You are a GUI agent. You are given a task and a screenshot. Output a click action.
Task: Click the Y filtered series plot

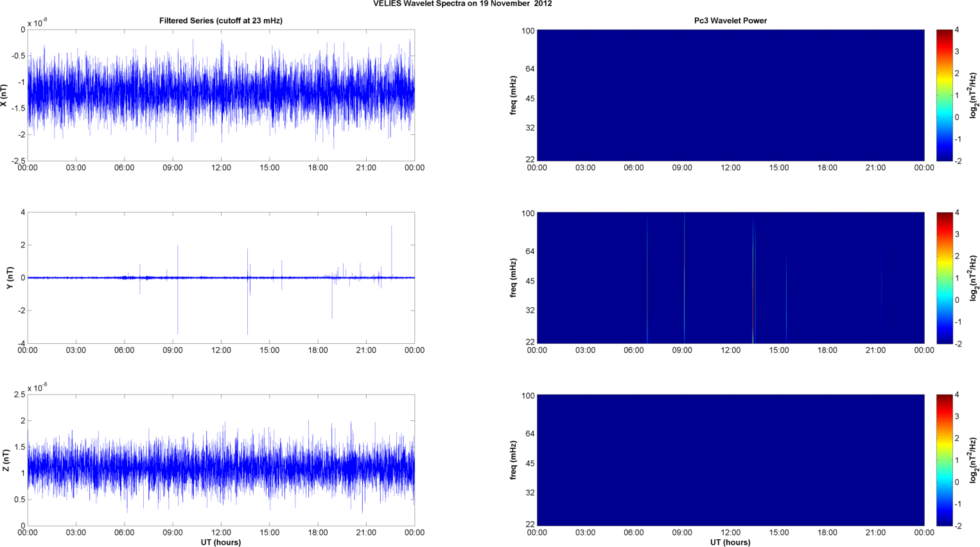[x=221, y=278]
